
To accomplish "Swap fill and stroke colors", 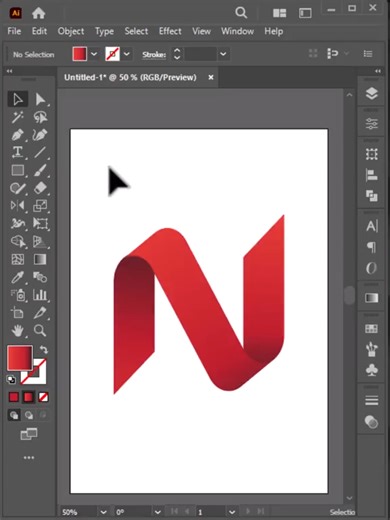I will pyautogui.click(x=44, y=349).
